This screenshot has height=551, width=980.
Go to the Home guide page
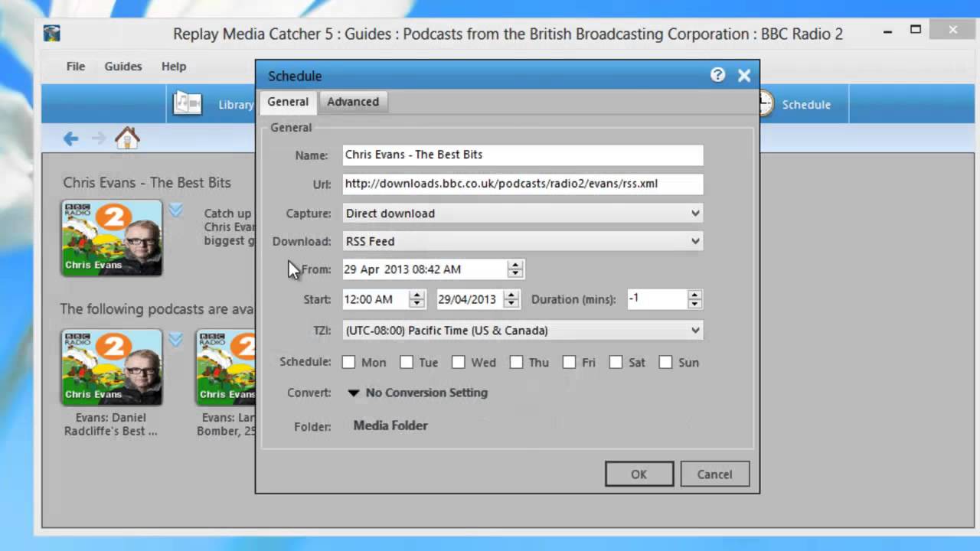pos(127,138)
